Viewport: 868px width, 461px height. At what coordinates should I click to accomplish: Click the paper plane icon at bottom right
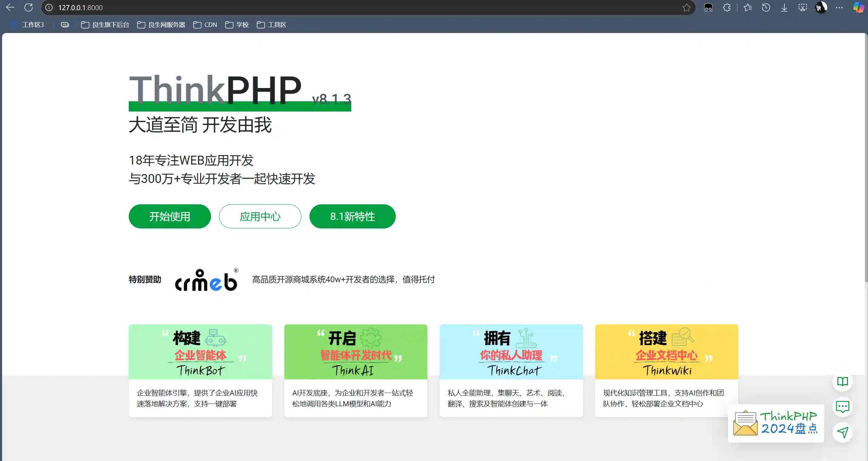pyautogui.click(x=843, y=432)
